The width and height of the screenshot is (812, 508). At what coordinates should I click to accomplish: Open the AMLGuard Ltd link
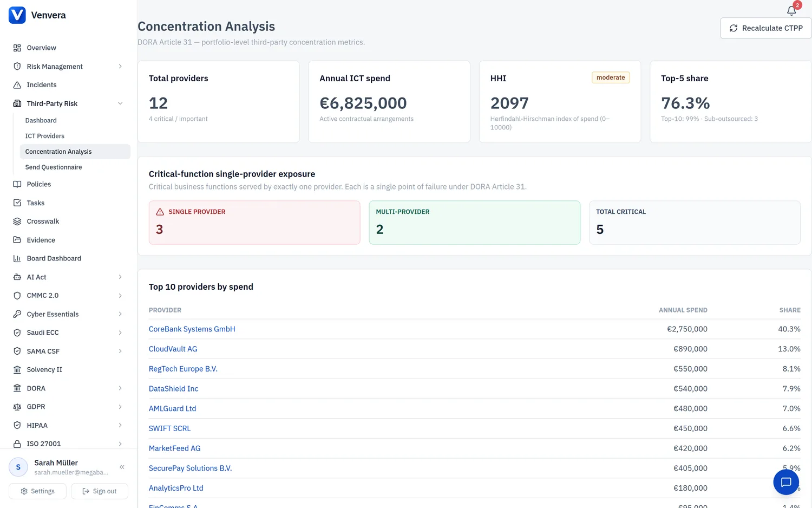pos(173,409)
